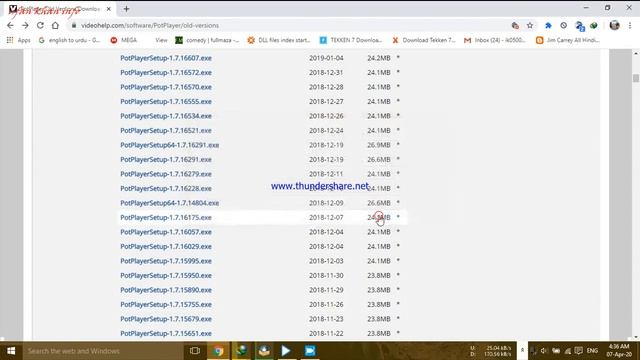This screenshot has height=360, width=640.
Task: Open the MEGA bookmark
Action: pyautogui.click(x=124, y=40)
